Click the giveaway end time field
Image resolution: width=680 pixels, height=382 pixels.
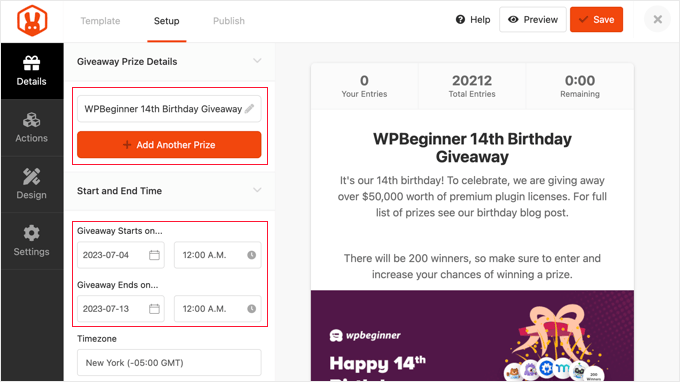(218, 309)
